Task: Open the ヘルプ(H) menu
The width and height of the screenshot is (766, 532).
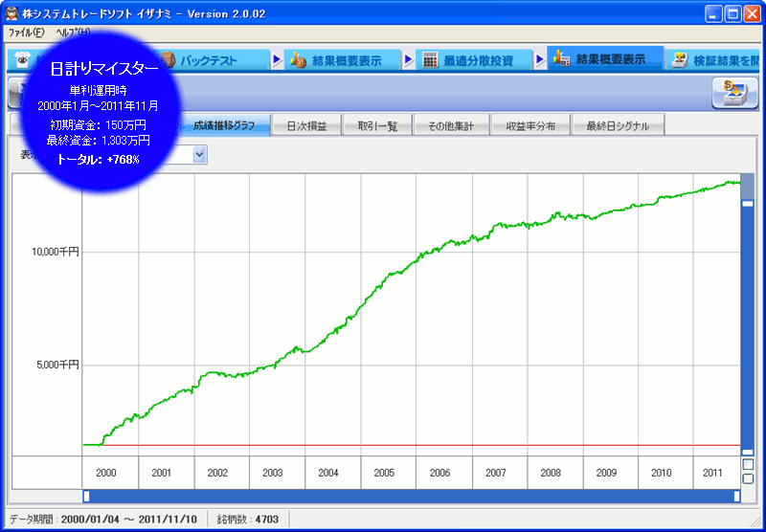Action: coord(74,33)
